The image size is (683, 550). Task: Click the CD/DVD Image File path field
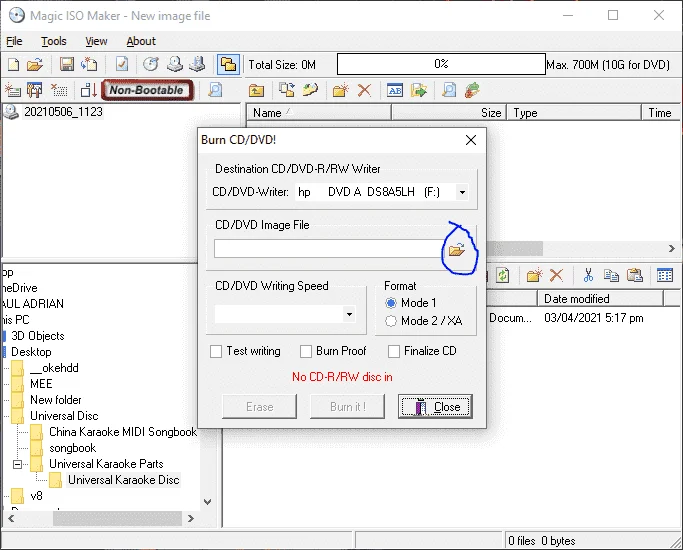click(x=330, y=249)
